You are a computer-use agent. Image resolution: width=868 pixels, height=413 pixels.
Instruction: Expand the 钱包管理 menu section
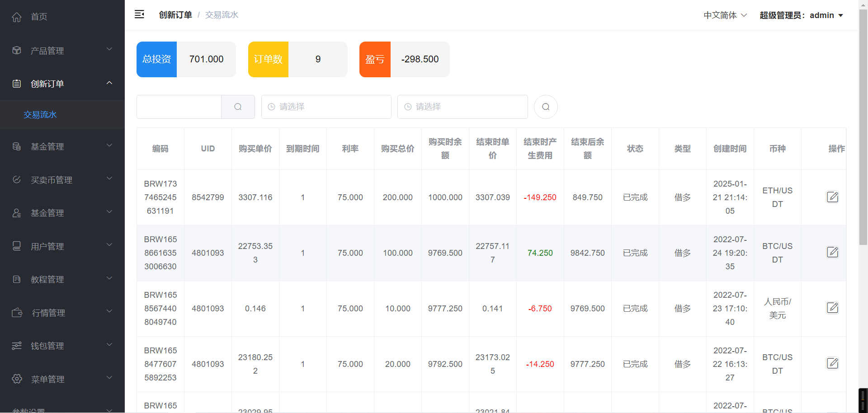click(62, 346)
